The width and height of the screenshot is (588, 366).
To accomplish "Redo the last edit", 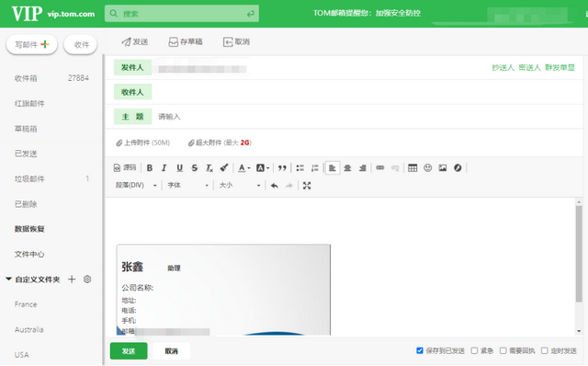I will [x=289, y=186].
